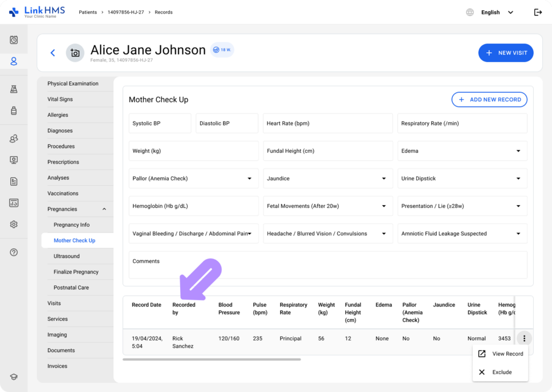Expand the Urine Dipstick dropdown
The height and width of the screenshot is (392, 552).
point(462,179)
